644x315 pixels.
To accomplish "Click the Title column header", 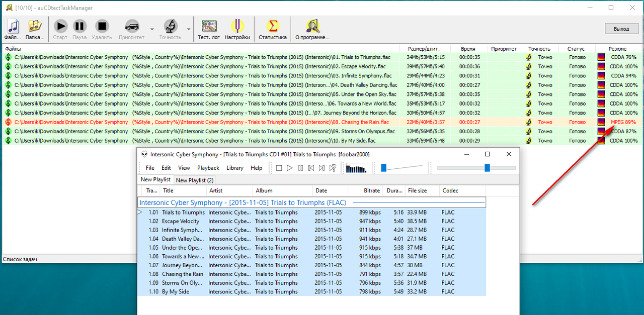I will click(x=184, y=190).
